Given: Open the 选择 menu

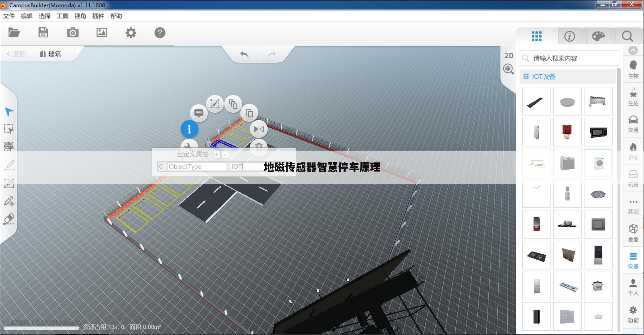Looking at the screenshot, I should click(45, 16).
